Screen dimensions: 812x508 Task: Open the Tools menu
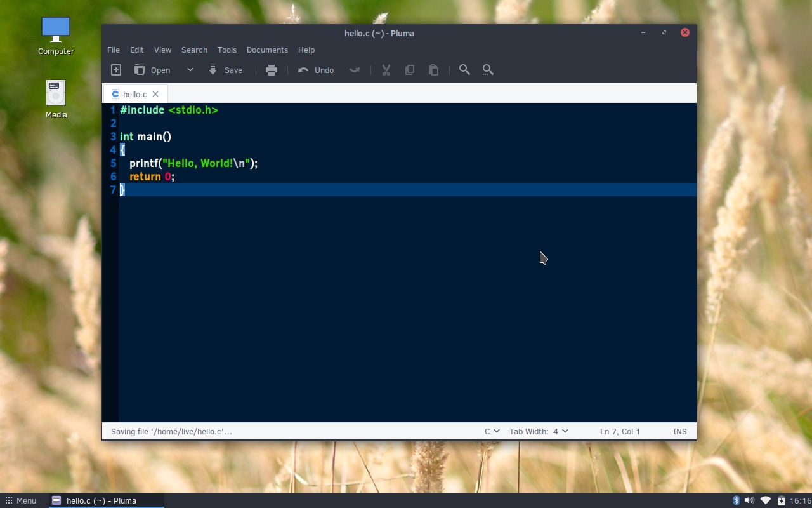click(x=227, y=50)
